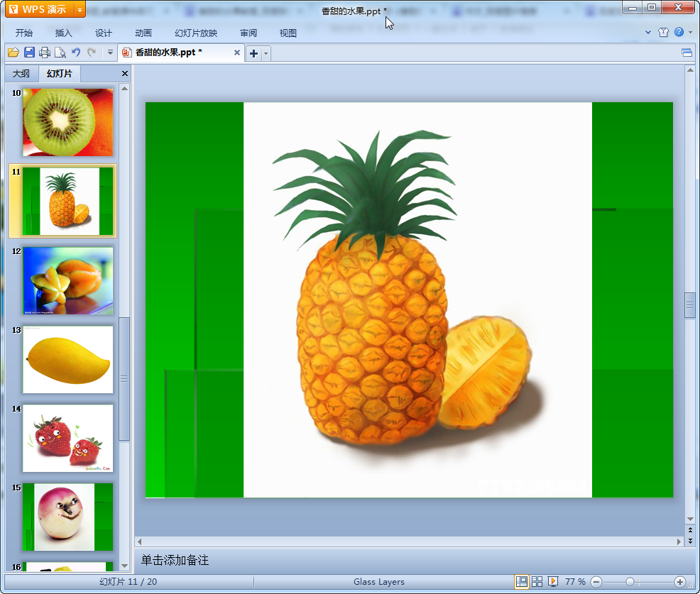This screenshot has height=594, width=700.
Task: Add a new document tab with the plus button
Action: tap(253, 53)
